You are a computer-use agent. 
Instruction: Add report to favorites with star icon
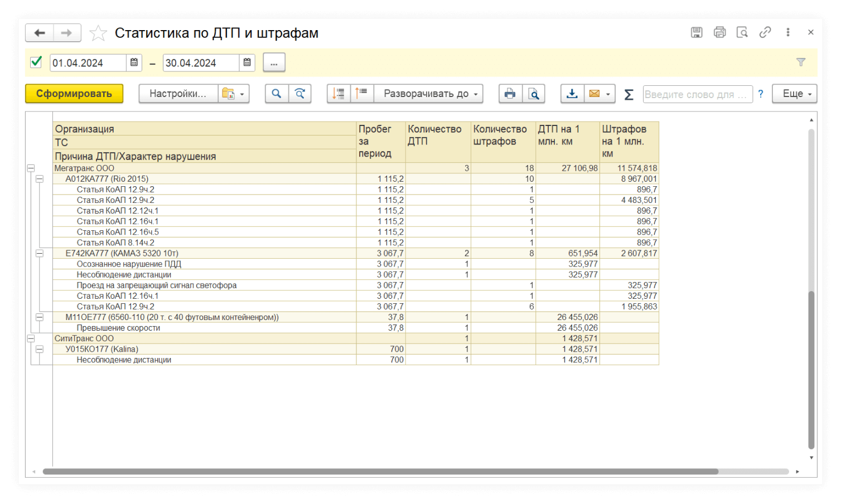98,33
